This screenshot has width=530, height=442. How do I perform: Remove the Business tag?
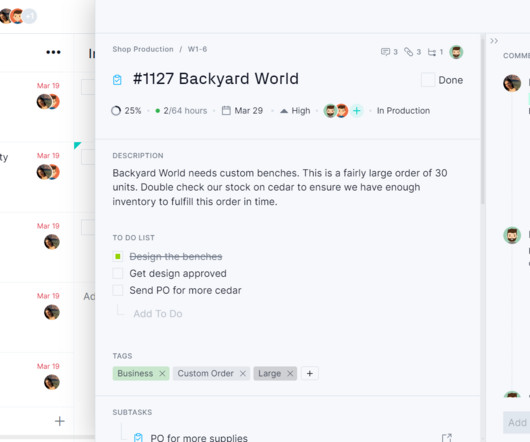click(162, 373)
